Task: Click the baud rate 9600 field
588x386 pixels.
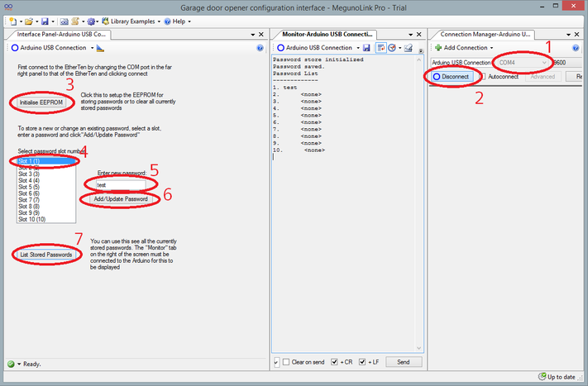Action: [x=567, y=63]
